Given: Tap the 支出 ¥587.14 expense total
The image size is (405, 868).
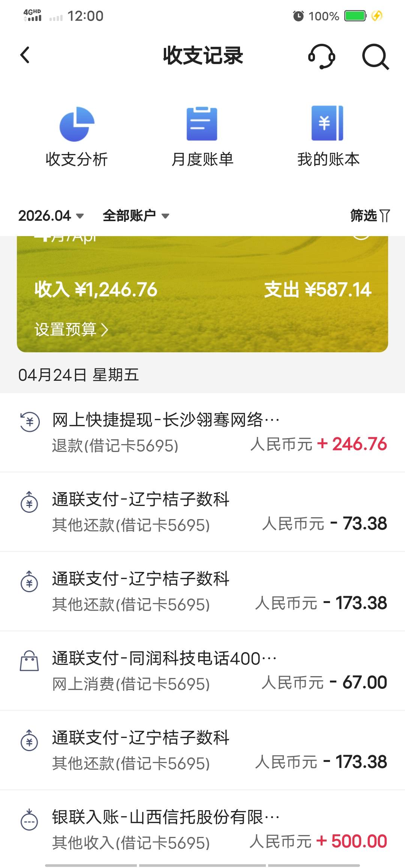Looking at the screenshot, I should (x=318, y=290).
